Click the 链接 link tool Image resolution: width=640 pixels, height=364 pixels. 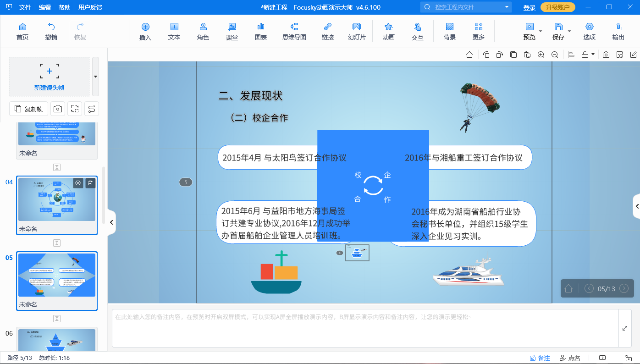(328, 31)
